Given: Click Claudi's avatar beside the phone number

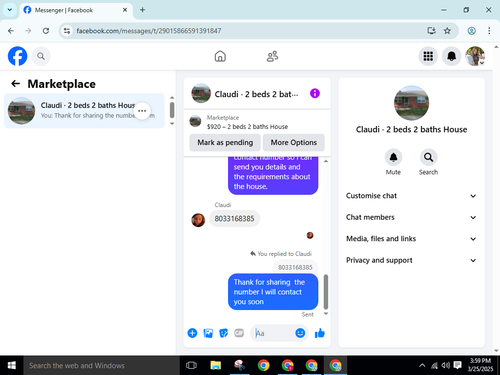Looking at the screenshot, I should click(x=198, y=220).
